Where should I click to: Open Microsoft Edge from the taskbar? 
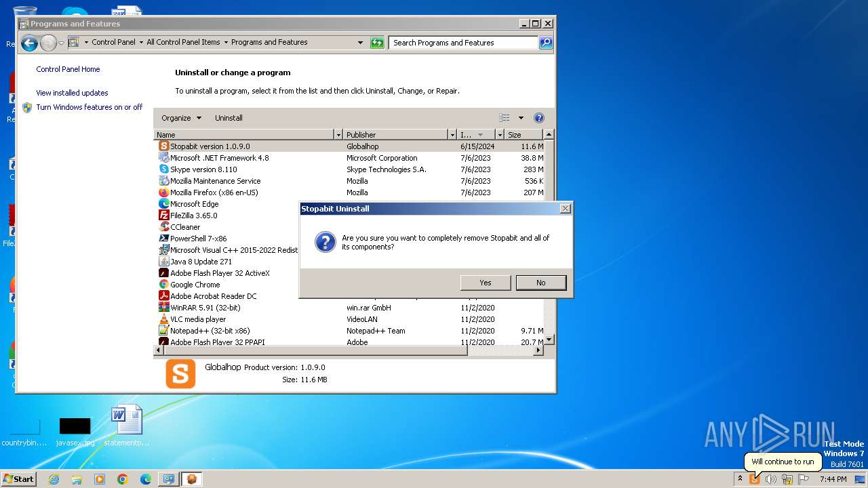pos(145,479)
